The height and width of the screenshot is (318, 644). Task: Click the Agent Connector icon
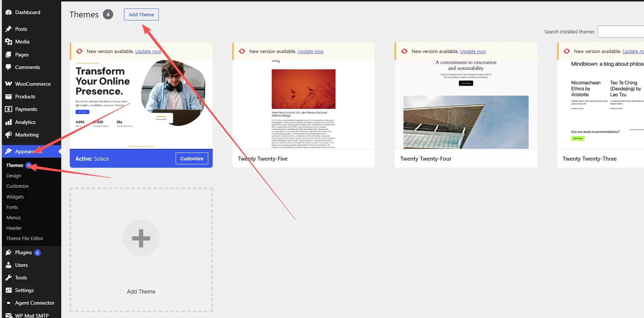(x=9, y=303)
